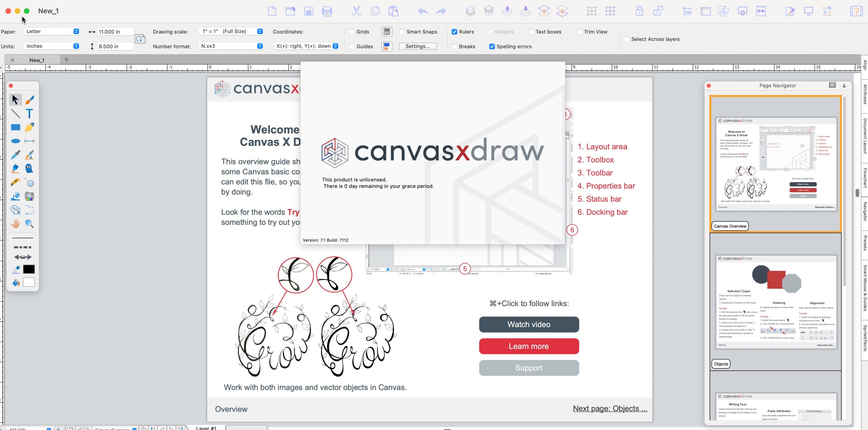The height and width of the screenshot is (430, 868).
Task: Open the SpriteEffects docking bar tab
Action: 865,338
